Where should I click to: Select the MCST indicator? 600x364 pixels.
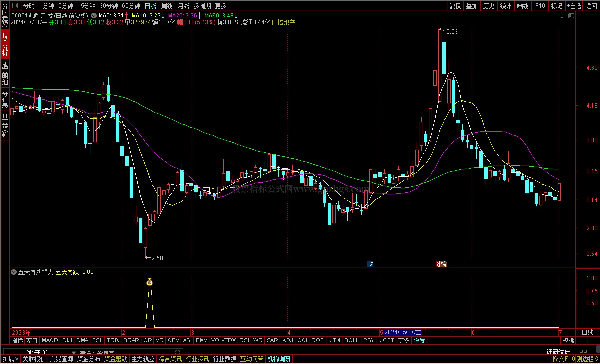[386, 340]
